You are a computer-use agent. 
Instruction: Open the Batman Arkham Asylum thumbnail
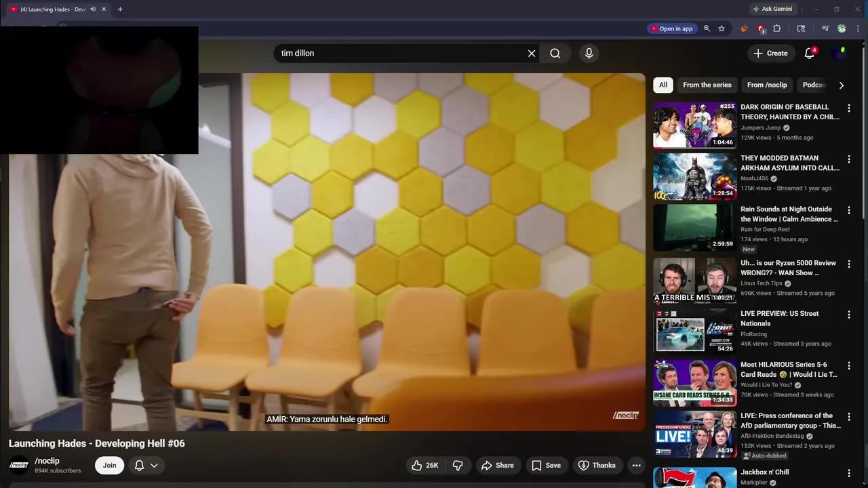694,176
